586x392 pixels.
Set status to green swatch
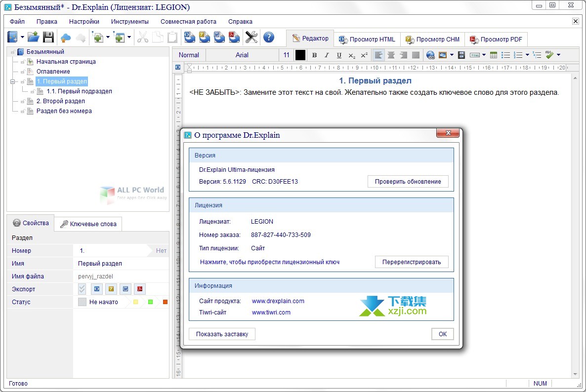[x=150, y=302]
